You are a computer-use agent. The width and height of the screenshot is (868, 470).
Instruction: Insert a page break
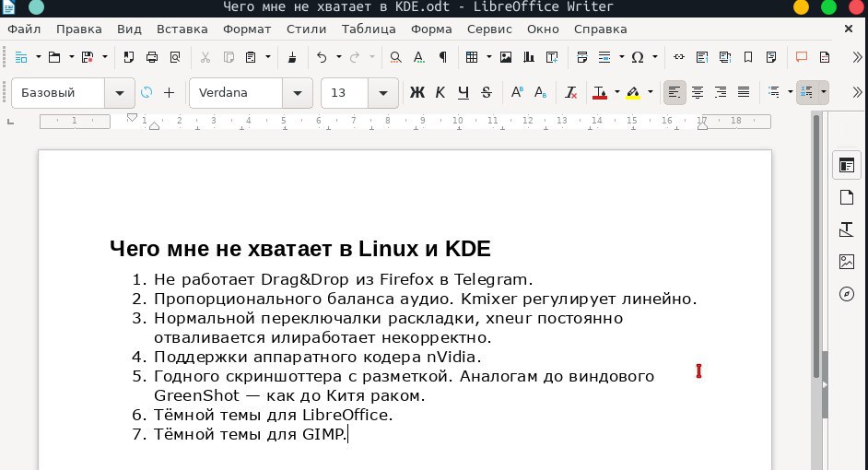(581, 57)
